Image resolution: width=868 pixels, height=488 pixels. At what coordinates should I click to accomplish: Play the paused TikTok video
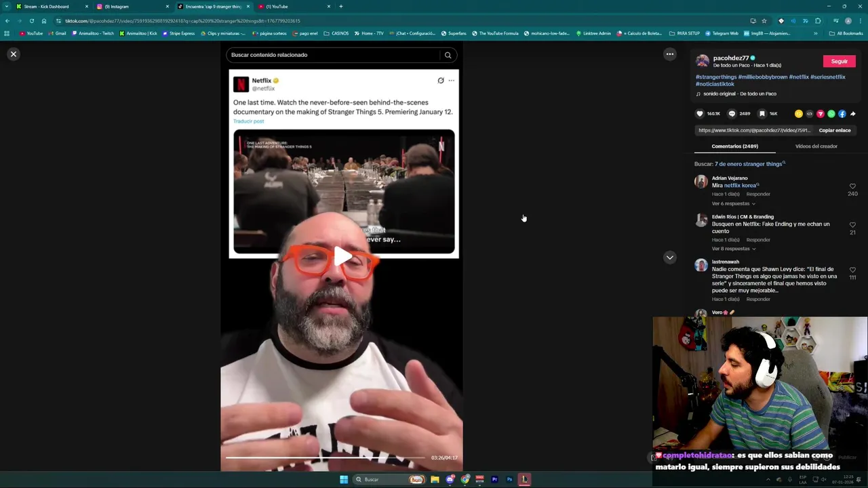pyautogui.click(x=342, y=256)
